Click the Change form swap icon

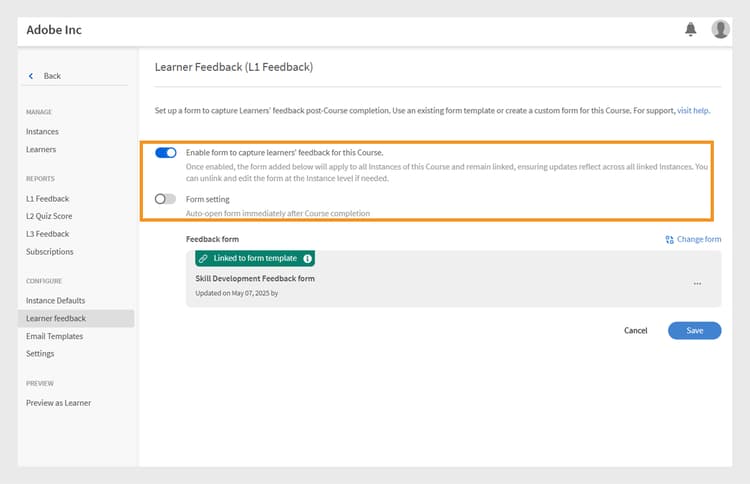point(669,240)
